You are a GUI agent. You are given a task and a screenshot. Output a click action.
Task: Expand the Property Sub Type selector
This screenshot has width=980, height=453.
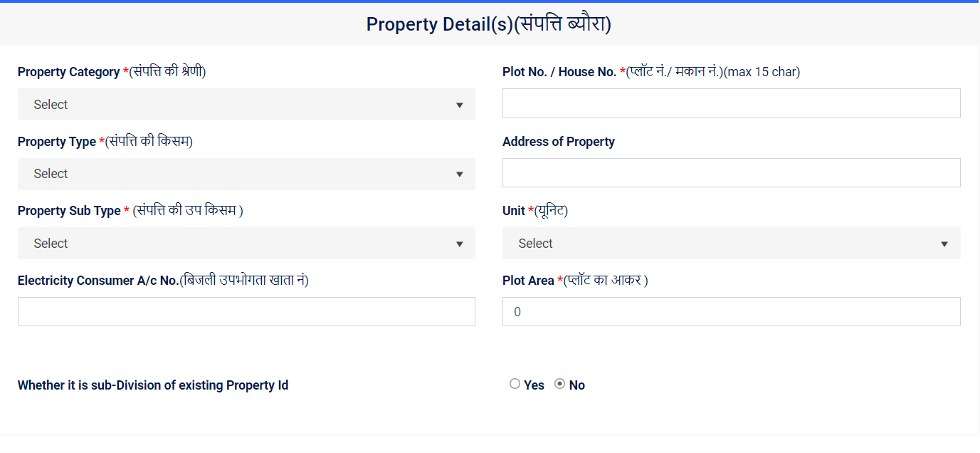click(246, 243)
